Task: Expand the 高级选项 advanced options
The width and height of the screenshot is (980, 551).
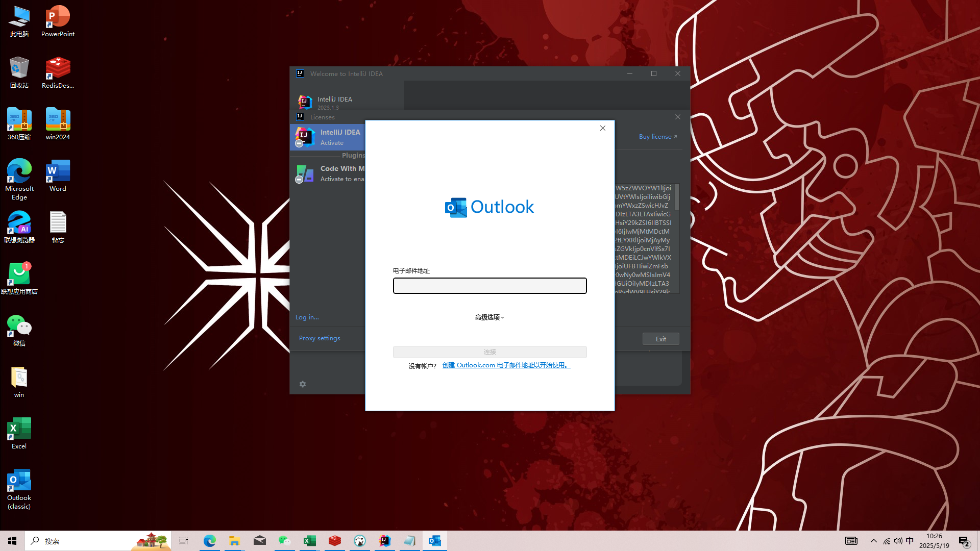Action: coord(489,317)
